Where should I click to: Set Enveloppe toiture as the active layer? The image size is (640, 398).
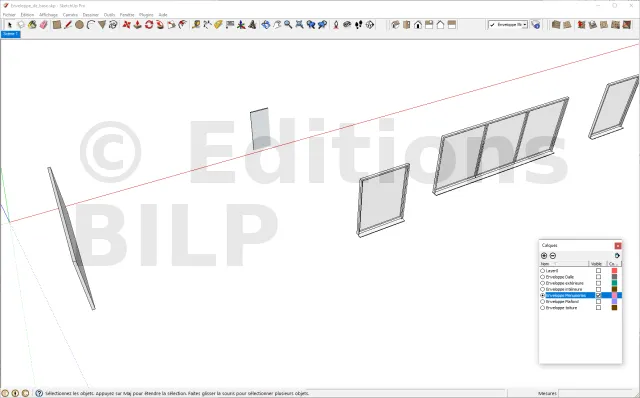click(542, 308)
